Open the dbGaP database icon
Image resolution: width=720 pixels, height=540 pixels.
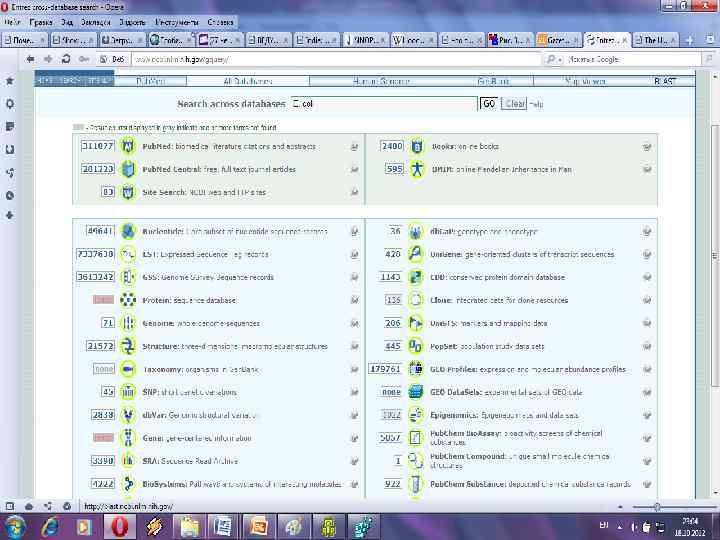[x=416, y=231]
